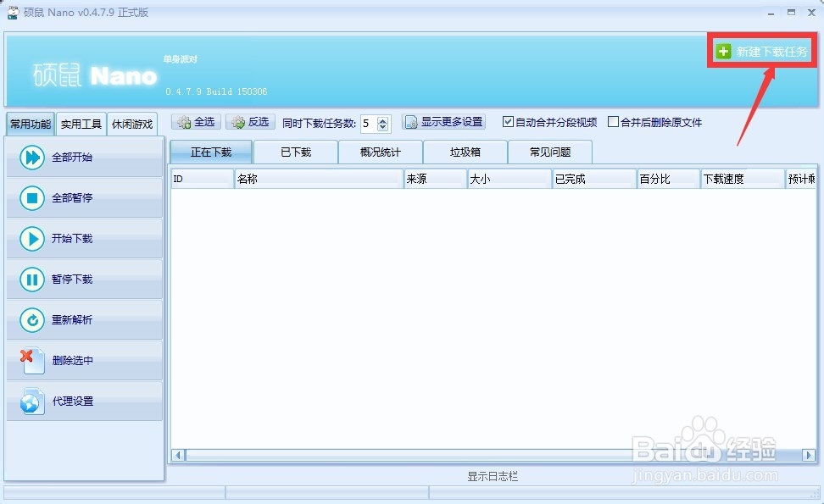
Task: Invert selection with 反选
Action: pos(250,122)
